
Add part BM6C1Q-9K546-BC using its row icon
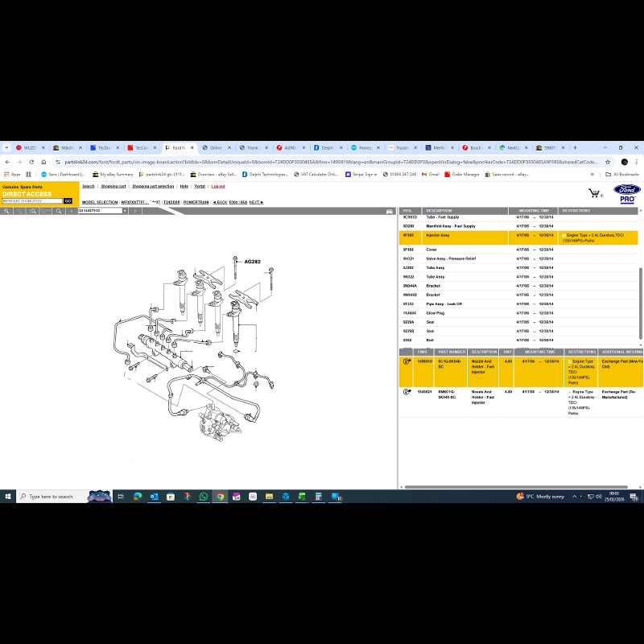click(x=407, y=392)
